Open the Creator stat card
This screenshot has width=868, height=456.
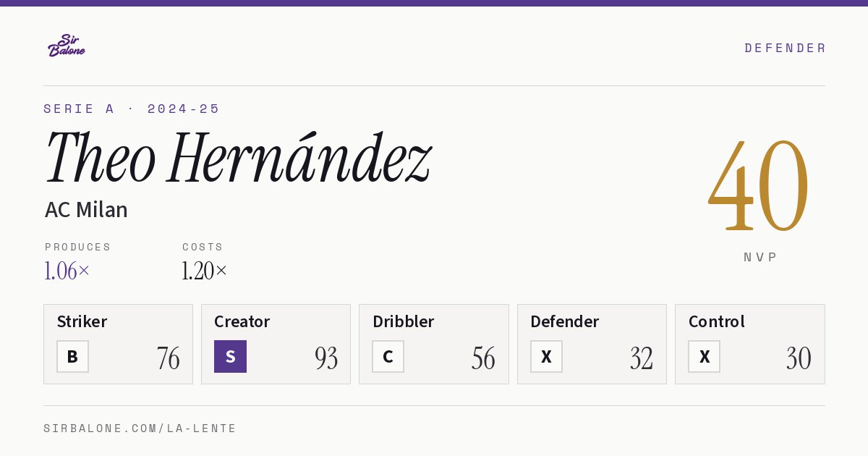click(x=276, y=344)
